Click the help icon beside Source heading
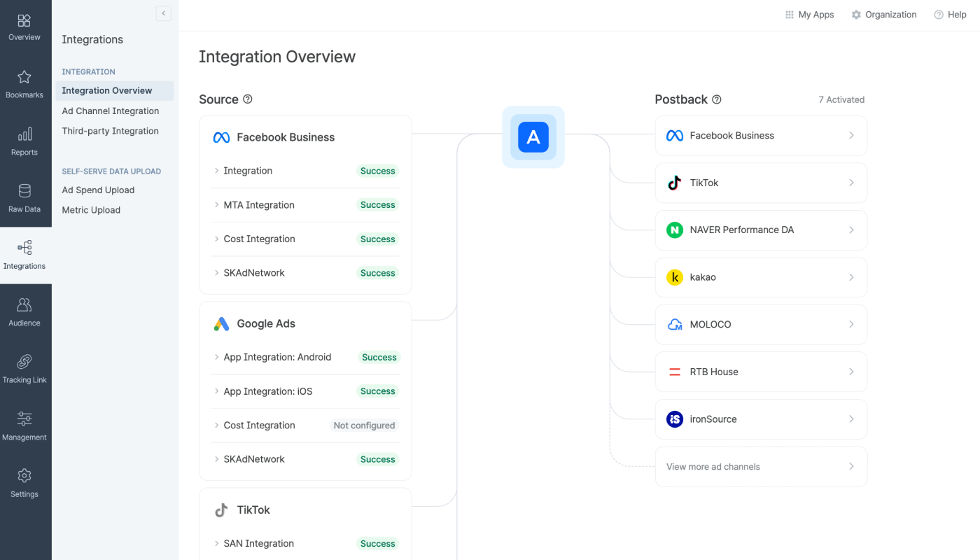980x560 pixels. click(x=247, y=99)
